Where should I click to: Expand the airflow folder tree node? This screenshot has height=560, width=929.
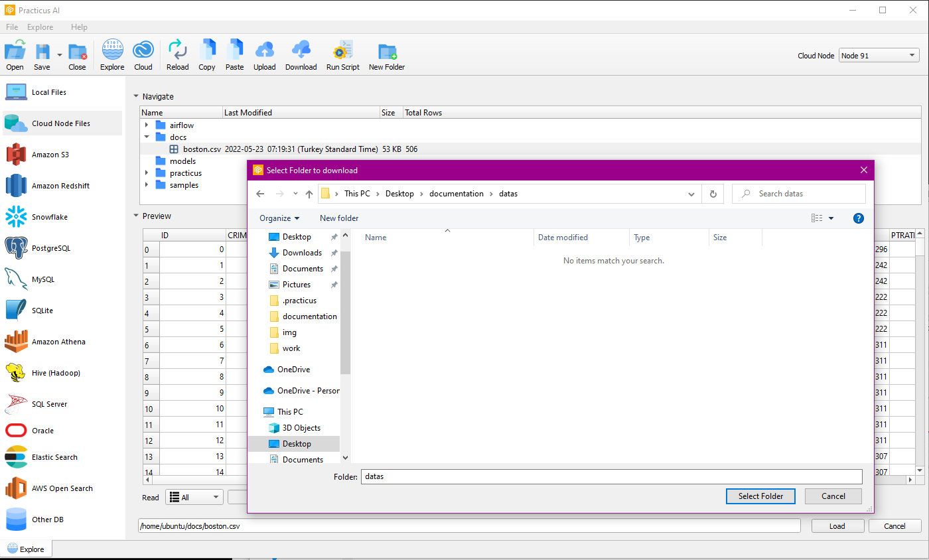(147, 125)
